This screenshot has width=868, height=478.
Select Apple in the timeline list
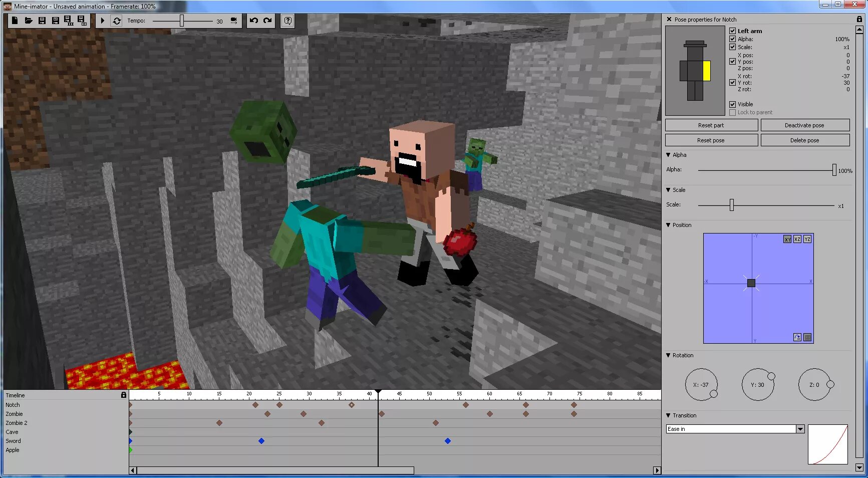click(13, 450)
